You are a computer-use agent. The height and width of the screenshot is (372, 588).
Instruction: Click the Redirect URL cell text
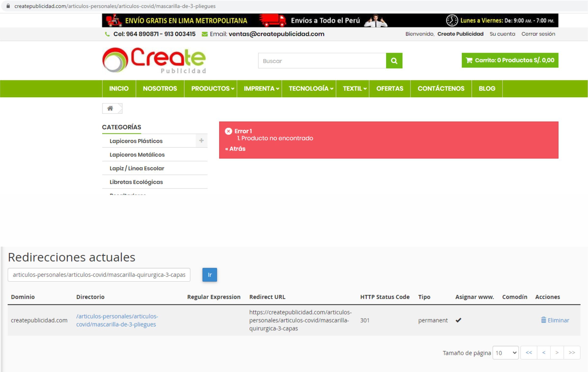point(300,320)
